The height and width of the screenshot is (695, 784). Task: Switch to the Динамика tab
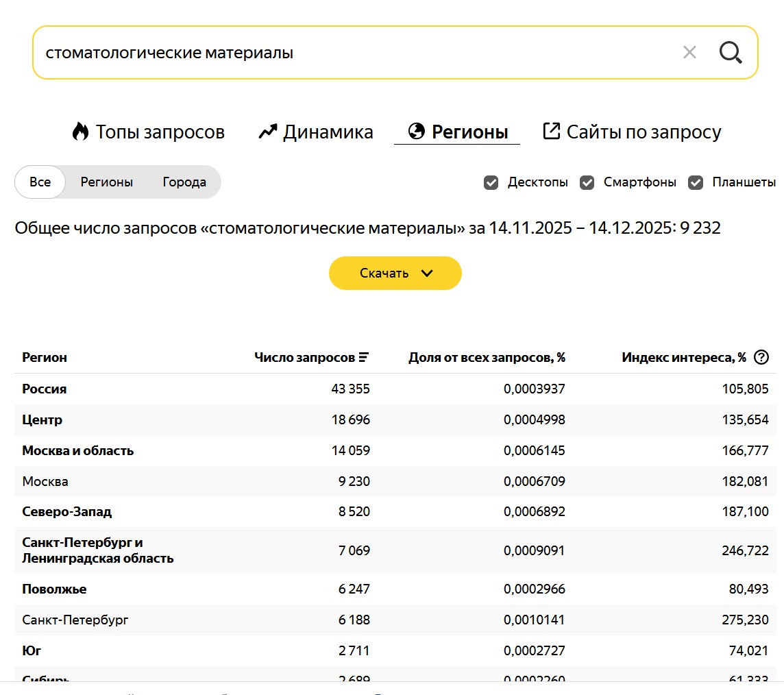tap(328, 132)
